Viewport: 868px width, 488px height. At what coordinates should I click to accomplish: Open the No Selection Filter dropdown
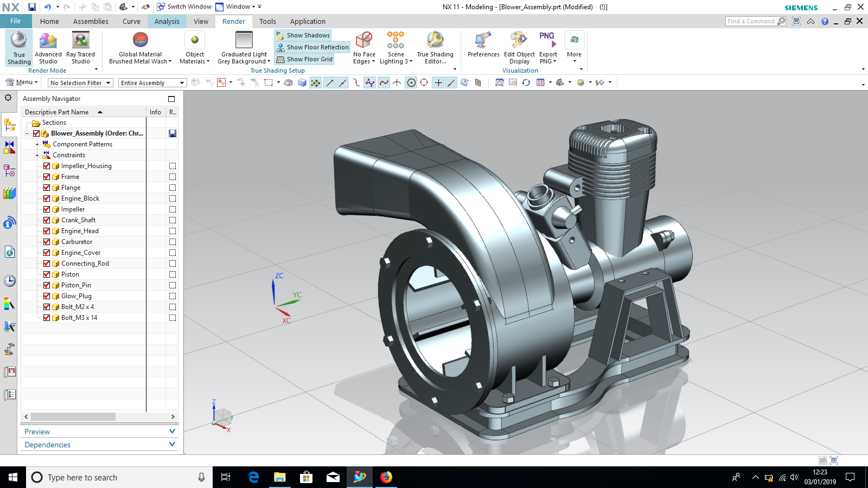(x=80, y=83)
